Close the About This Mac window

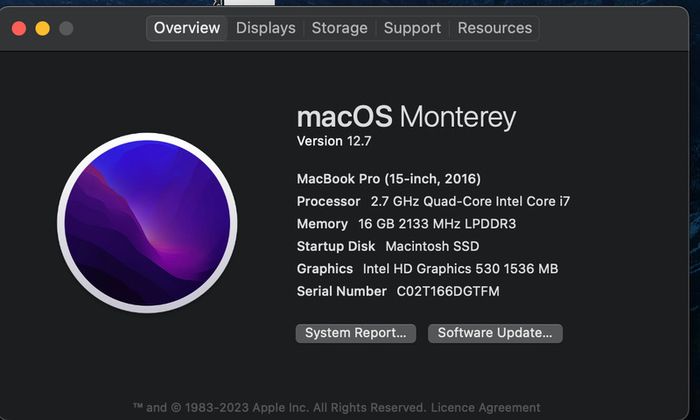click(x=19, y=29)
